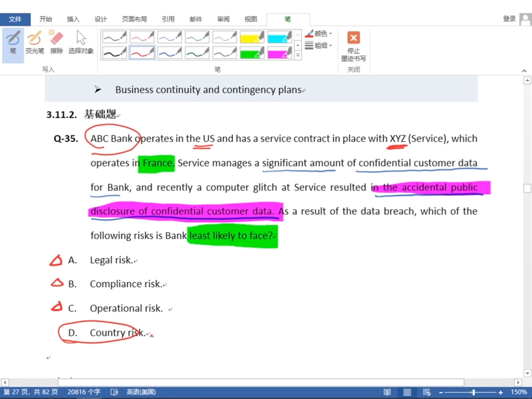Select the 笔 (Pen) ink tool
Screen dimensions: 532x399
tap(13, 43)
